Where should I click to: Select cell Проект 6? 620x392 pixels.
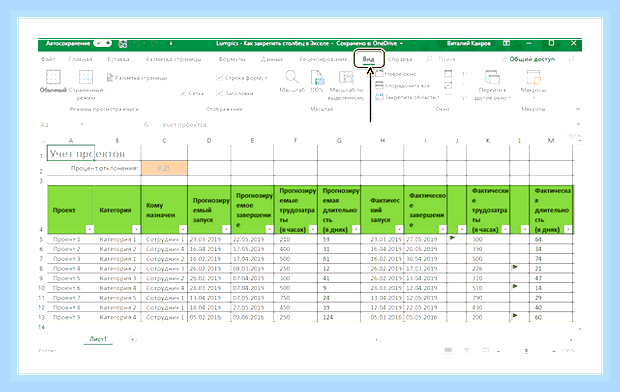point(70,288)
